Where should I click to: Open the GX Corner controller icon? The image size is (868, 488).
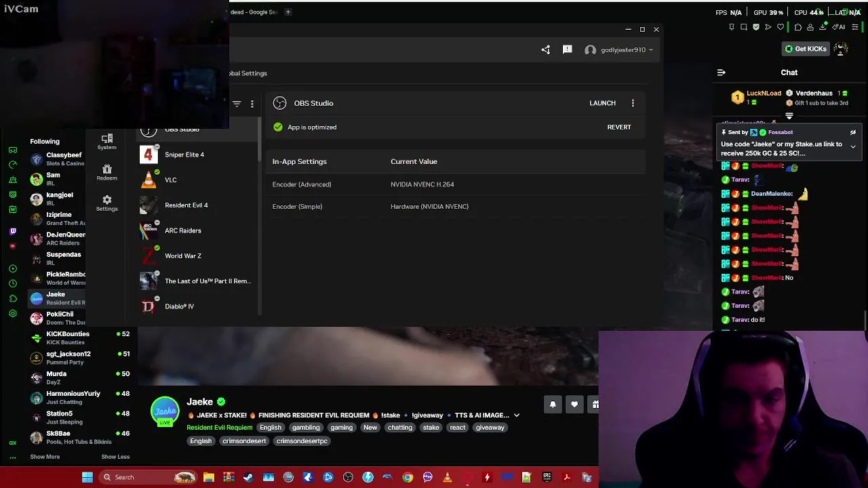(13, 150)
